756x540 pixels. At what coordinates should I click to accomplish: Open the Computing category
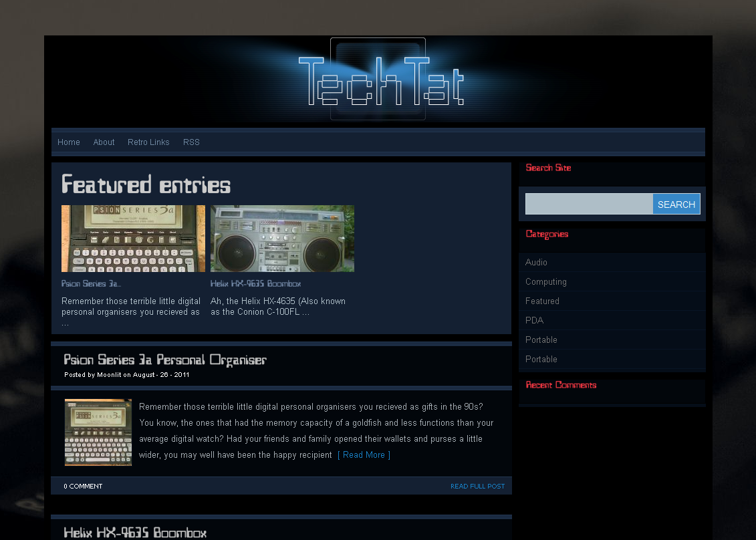point(546,281)
